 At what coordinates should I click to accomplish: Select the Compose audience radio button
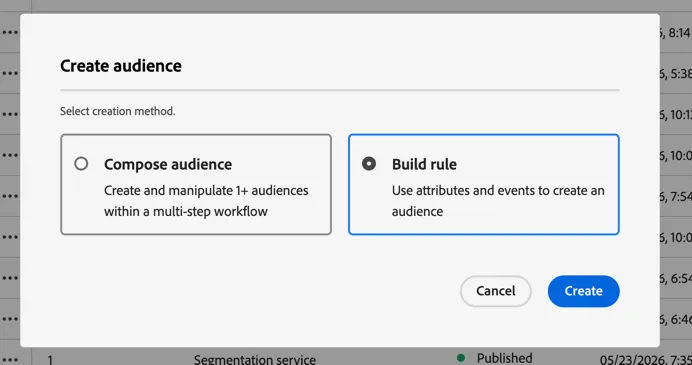tap(81, 164)
